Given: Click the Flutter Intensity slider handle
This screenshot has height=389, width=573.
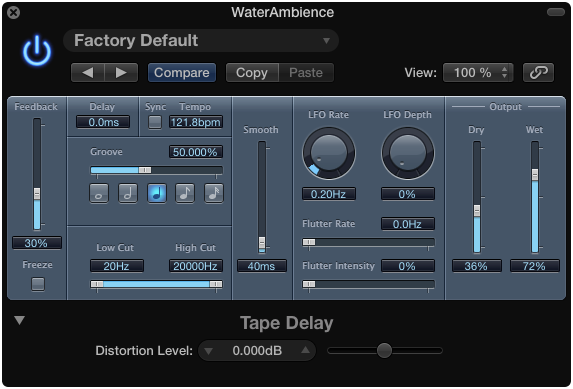Looking at the screenshot, I should click(309, 284).
